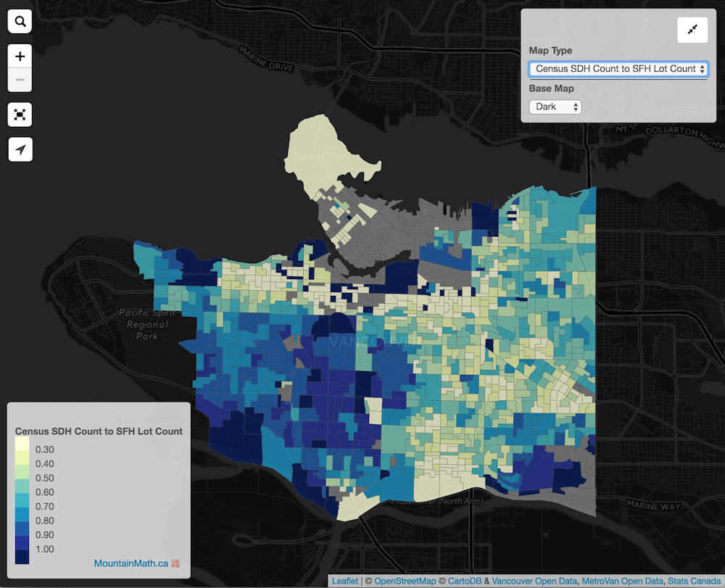Click the Stanley Park map region
Screen dimensions: 725x588
pyautogui.click(x=321, y=157)
